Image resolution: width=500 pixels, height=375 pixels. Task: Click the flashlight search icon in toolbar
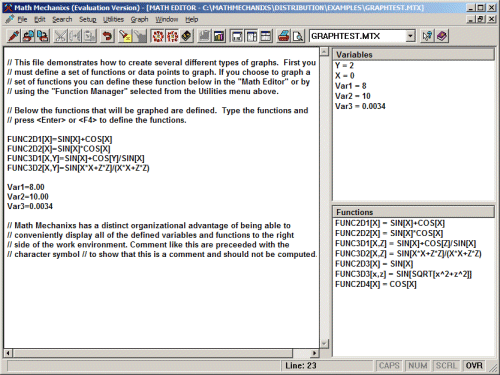coord(125,36)
